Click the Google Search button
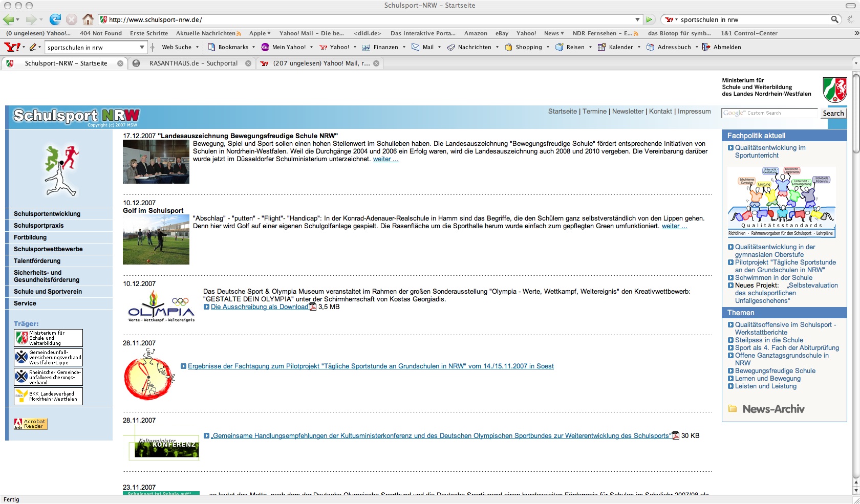This screenshot has height=504, width=860. pos(833,113)
